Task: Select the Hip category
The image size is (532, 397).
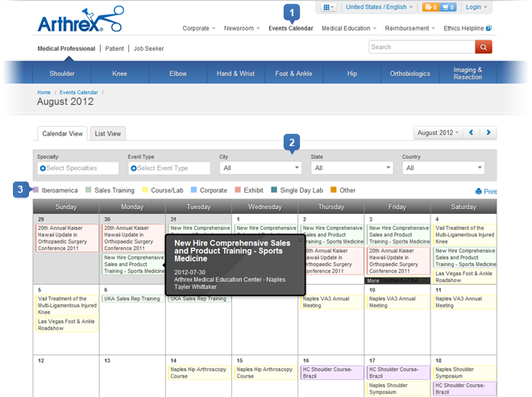Action: click(351, 73)
